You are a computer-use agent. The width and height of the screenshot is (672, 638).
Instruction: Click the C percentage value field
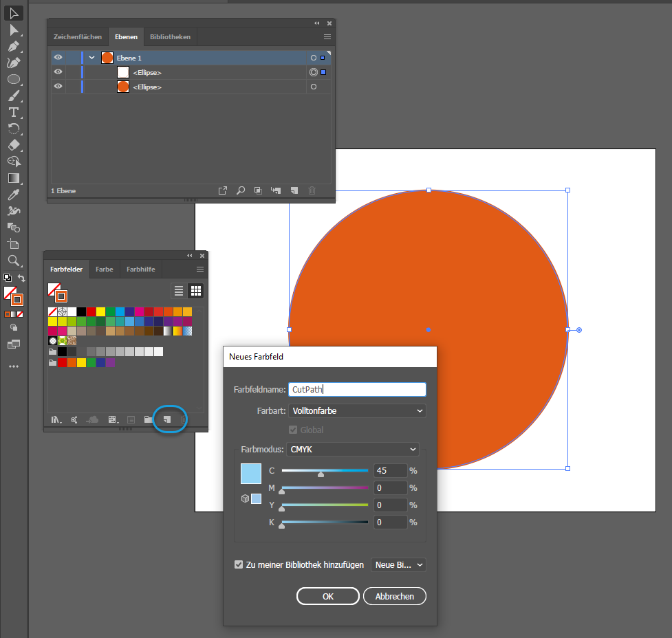[x=390, y=470]
